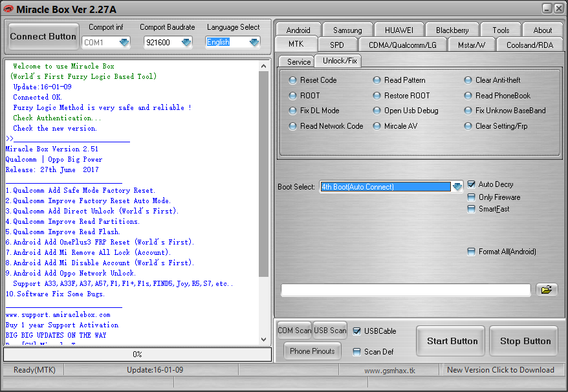Viewport: 568px width, 392px height.
Task: Open the Blackberry tab
Action: [x=452, y=30]
